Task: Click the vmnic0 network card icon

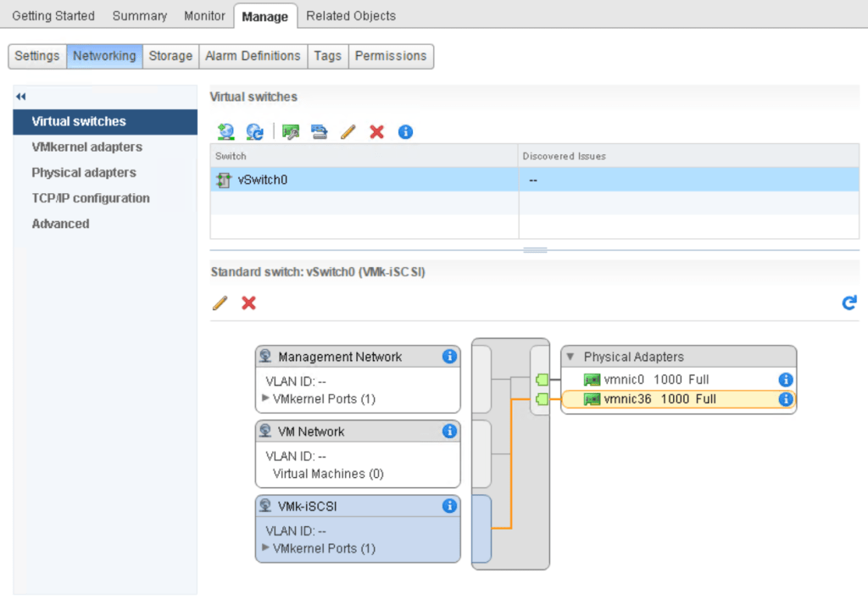Action: (x=592, y=380)
